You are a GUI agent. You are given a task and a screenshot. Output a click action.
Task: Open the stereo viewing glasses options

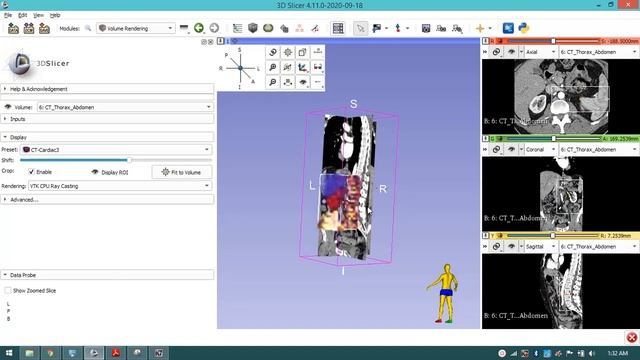(318, 67)
